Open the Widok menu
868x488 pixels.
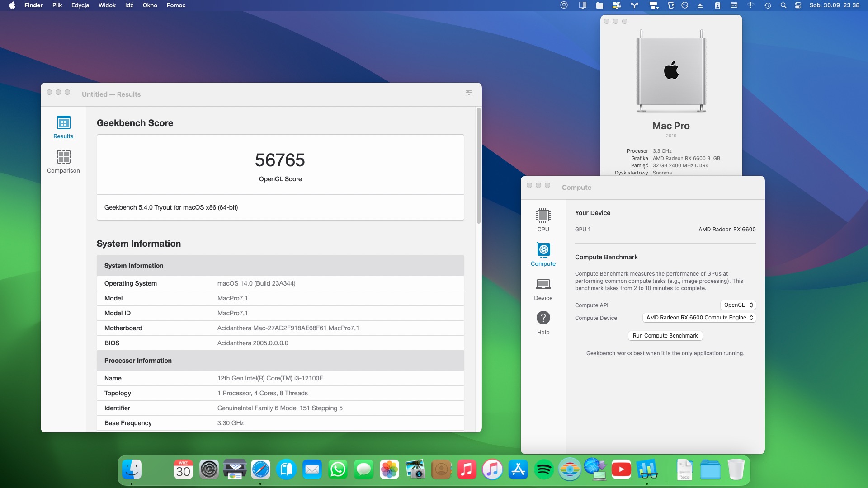(107, 5)
